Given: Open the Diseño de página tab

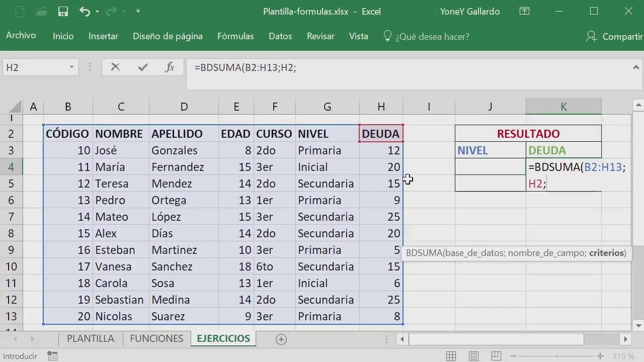Looking at the screenshot, I should (168, 36).
